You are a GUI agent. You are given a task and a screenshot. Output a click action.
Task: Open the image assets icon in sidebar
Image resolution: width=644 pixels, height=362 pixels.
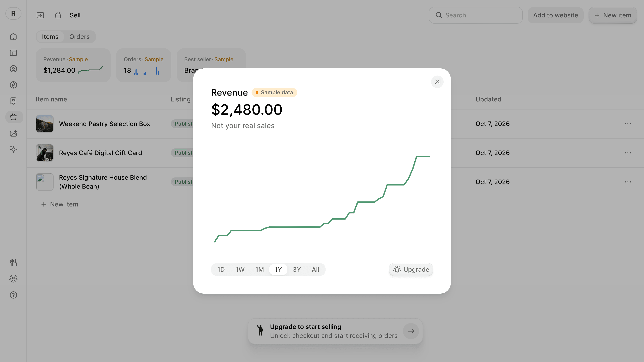[x=13, y=133]
